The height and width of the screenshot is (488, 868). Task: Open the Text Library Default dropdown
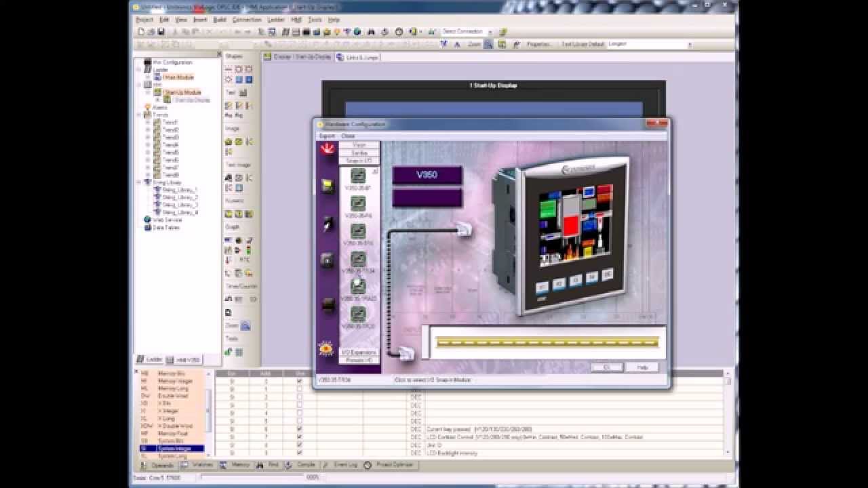(x=690, y=44)
